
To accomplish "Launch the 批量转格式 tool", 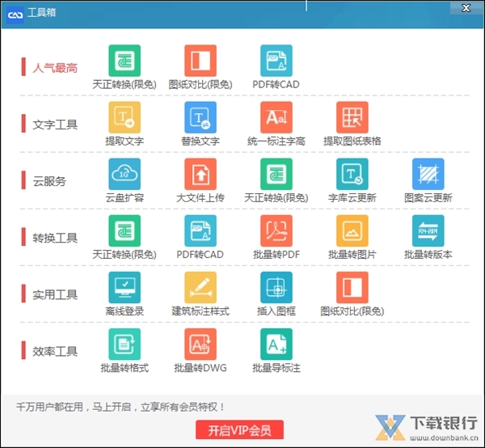I will (x=124, y=344).
